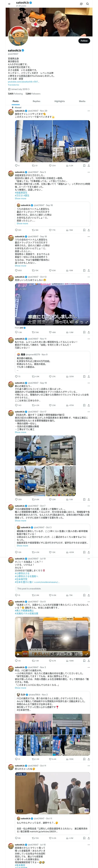Open the construction photo in Oct 17 post
Screen dimensions: 98x868
(x=45, y=450)
